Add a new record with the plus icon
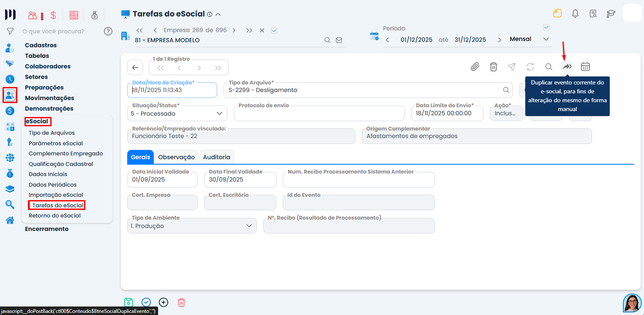This screenshot has width=644, height=315. coord(164,302)
